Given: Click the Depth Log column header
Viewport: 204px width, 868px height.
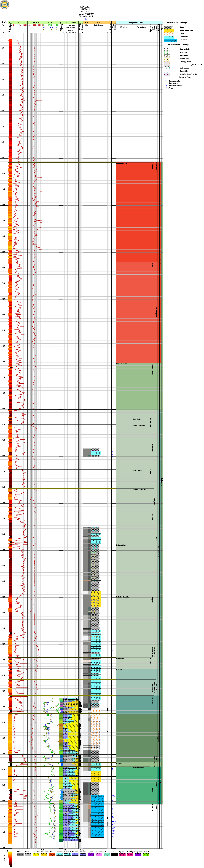Looking at the screenshot, I should click(4, 24).
